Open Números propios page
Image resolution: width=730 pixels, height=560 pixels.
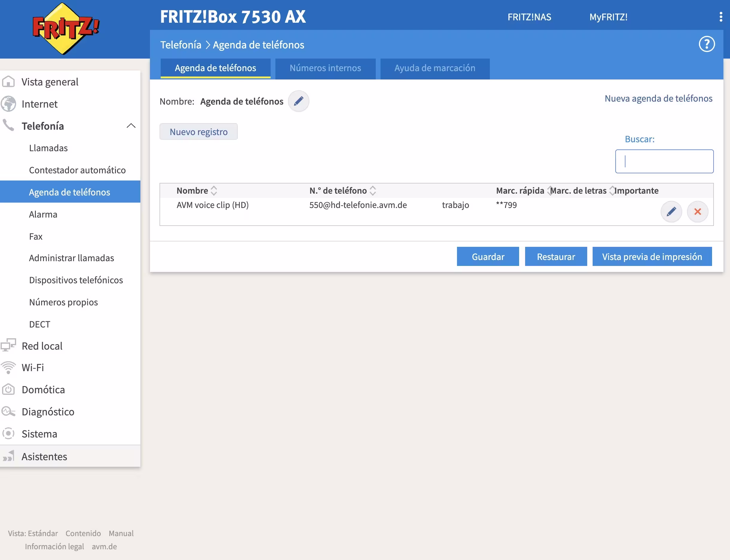(x=63, y=302)
